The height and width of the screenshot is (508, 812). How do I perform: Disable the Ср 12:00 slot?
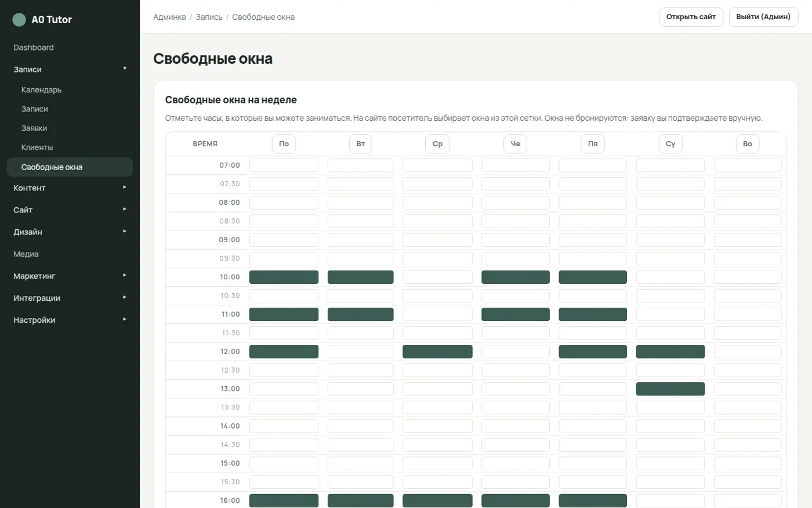tap(437, 351)
